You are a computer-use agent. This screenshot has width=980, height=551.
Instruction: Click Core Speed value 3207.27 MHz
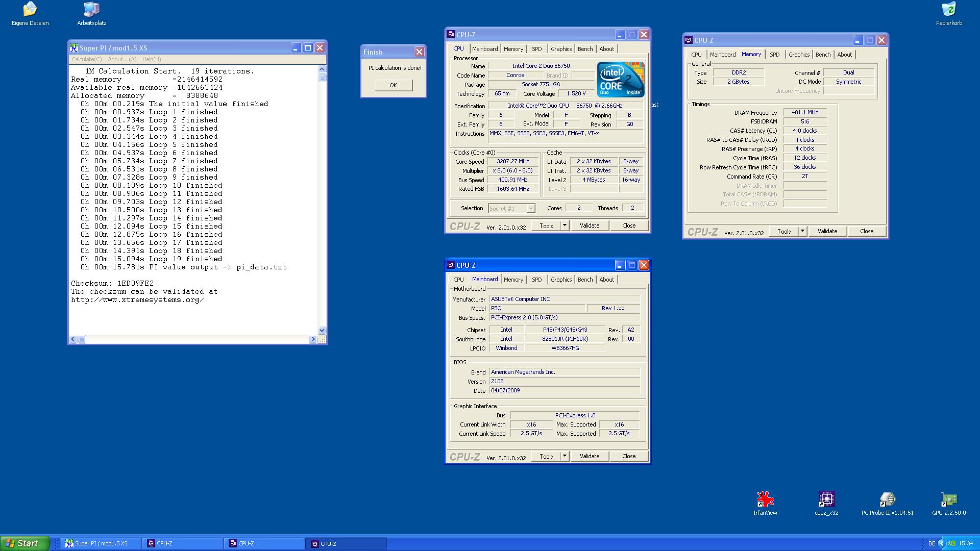point(513,161)
